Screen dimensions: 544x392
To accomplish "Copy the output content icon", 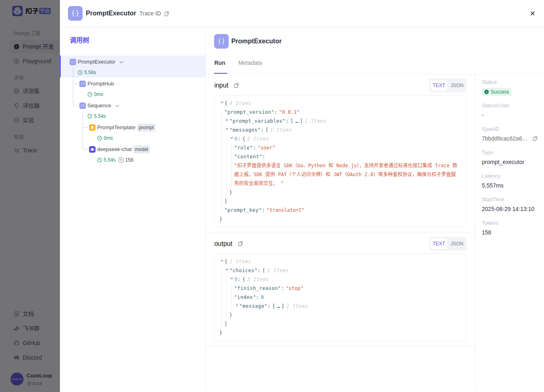I will (x=240, y=244).
